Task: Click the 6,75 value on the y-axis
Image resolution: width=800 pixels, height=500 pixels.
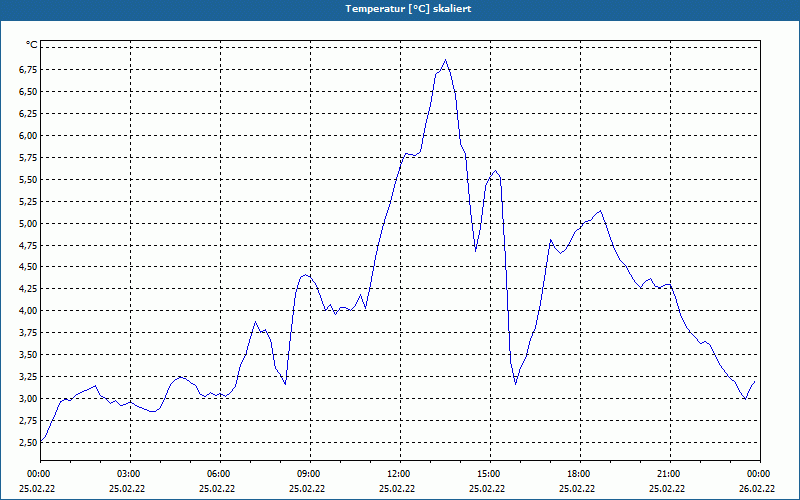Action: coord(28,69)
